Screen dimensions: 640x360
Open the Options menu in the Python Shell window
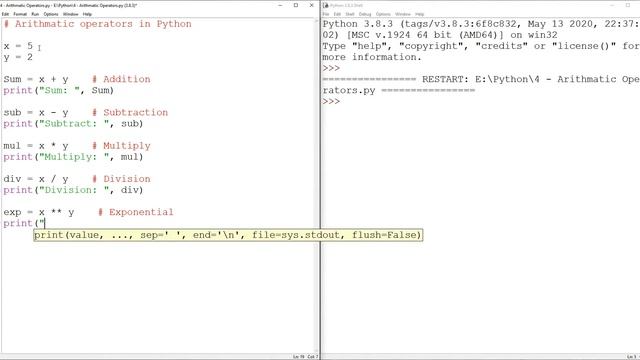[x=383, y=14]
